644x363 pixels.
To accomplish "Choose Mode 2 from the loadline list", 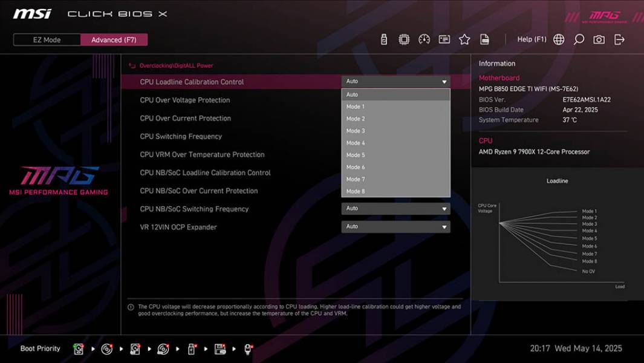I will [395, 119].
